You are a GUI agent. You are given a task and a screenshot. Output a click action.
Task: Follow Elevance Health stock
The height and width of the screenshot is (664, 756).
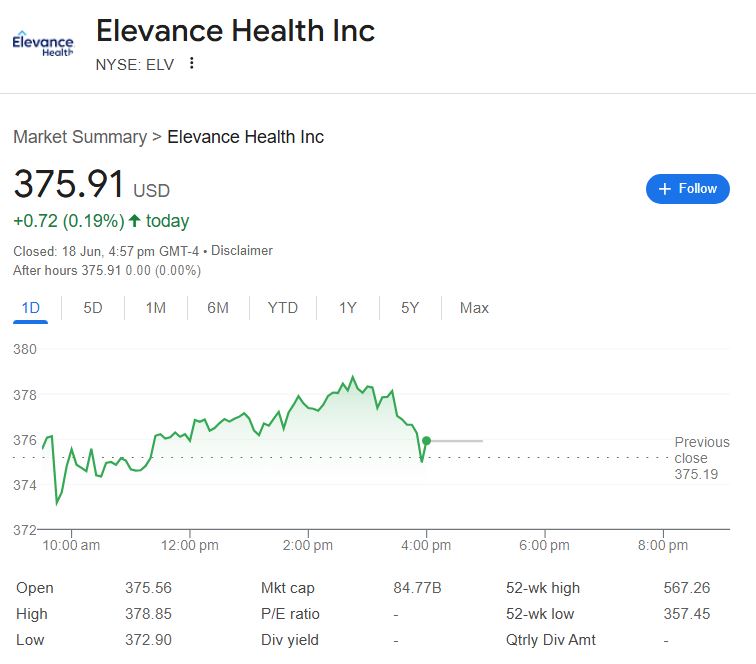pyautogui.click(x=688, y=189)
